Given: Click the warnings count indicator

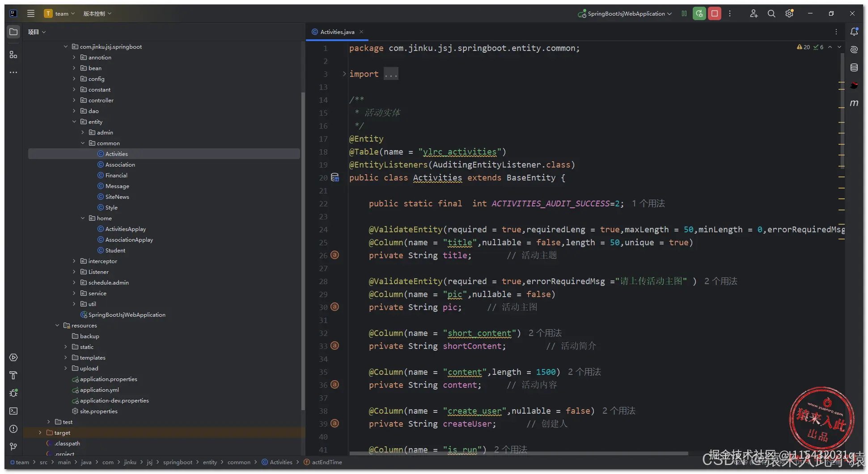Looking at the screenshot, I should click(803, 47).
